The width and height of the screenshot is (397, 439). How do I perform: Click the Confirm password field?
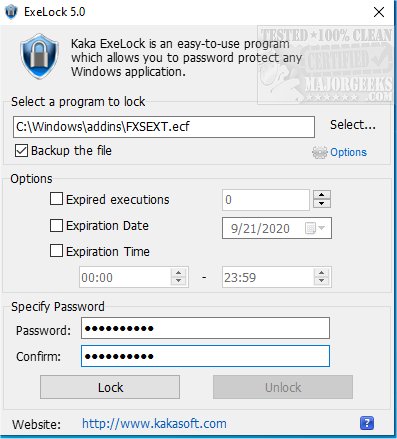(205, 356)
